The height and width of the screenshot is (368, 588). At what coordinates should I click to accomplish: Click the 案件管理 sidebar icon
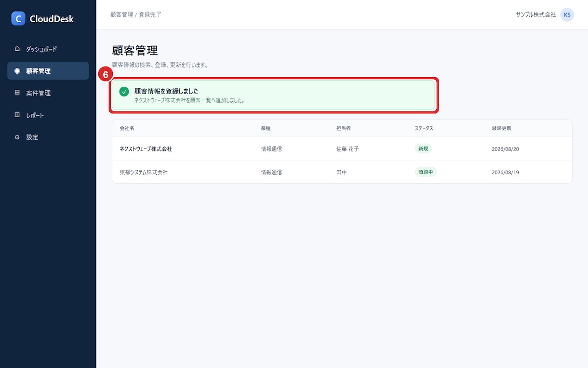pyautogui.click(x=17, y=93)
